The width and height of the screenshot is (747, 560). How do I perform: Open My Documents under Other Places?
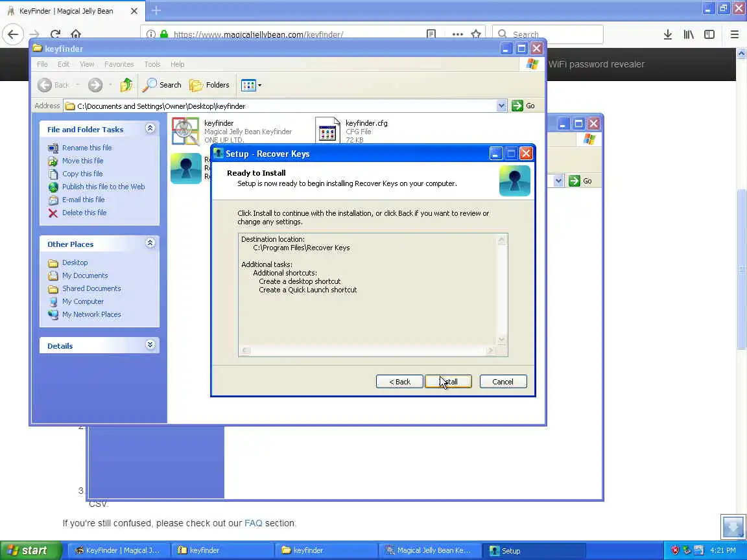85,275
